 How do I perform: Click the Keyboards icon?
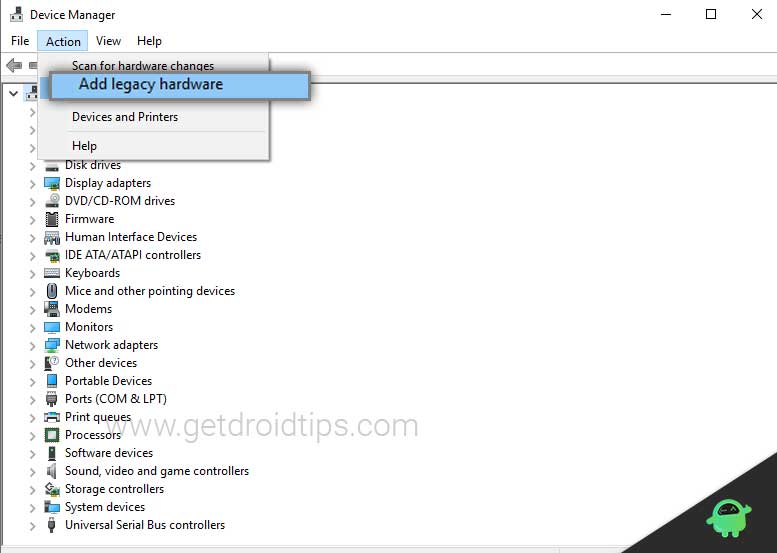[52, 273]
